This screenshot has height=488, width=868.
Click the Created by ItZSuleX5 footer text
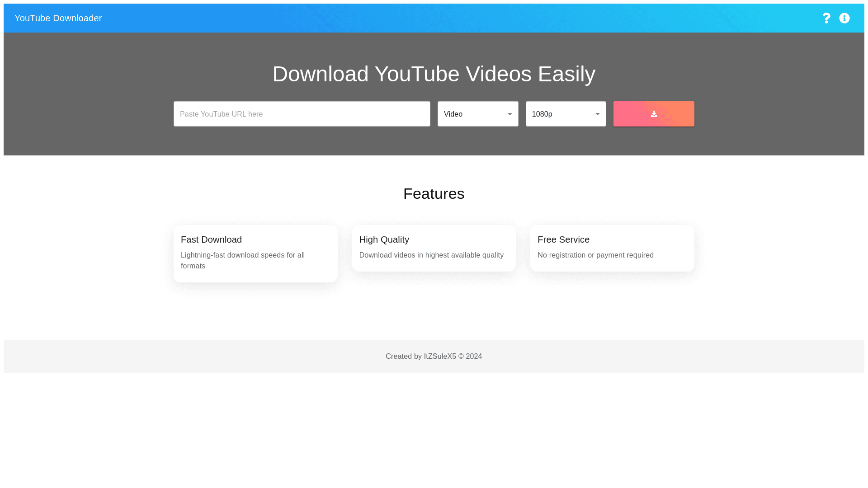click(x=434, y=357)
